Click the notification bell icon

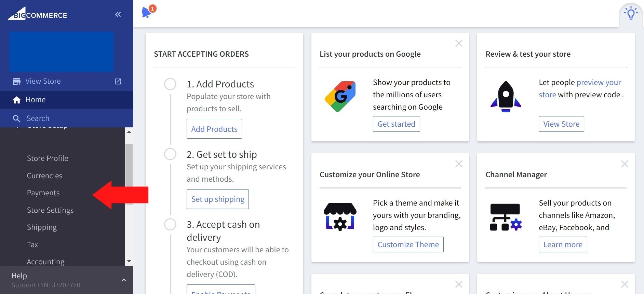click(x=147, y=12)
